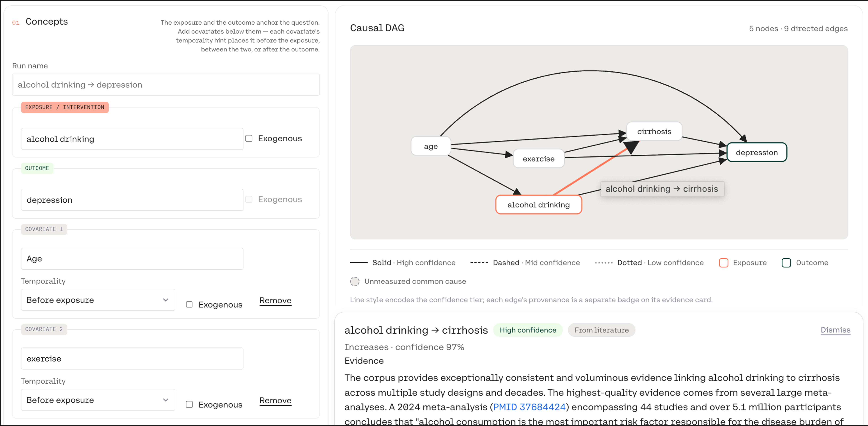Click the EXPOSURE / INTERVENTION section tag
868x426 pixels.
click(x=65, y=107)
